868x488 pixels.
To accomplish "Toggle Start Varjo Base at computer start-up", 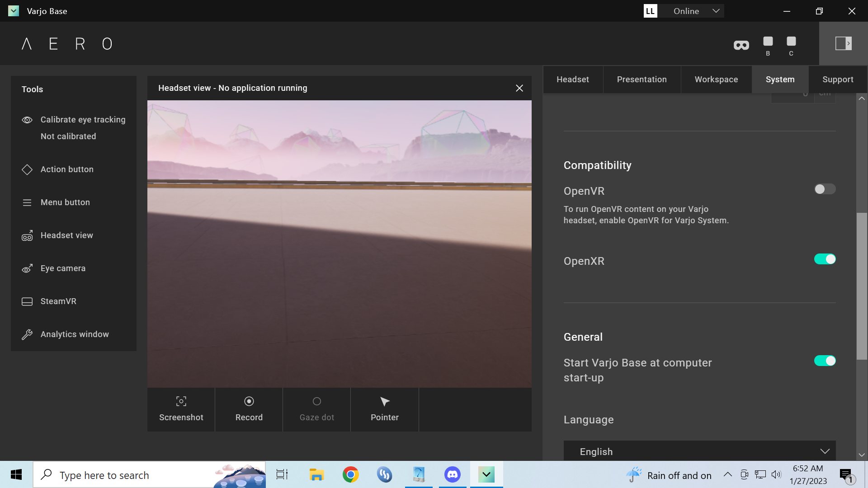I will pos(825,361).
